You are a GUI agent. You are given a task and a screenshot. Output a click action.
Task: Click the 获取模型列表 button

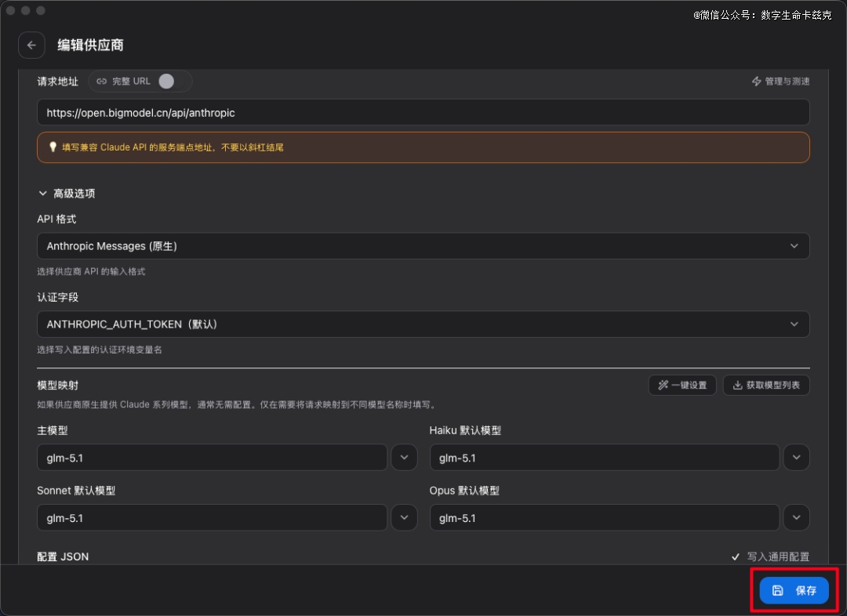[766, 385]
